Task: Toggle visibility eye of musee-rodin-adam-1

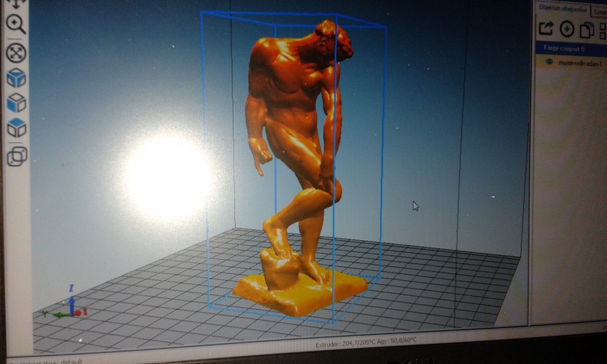Action: (x=549, y=62)
